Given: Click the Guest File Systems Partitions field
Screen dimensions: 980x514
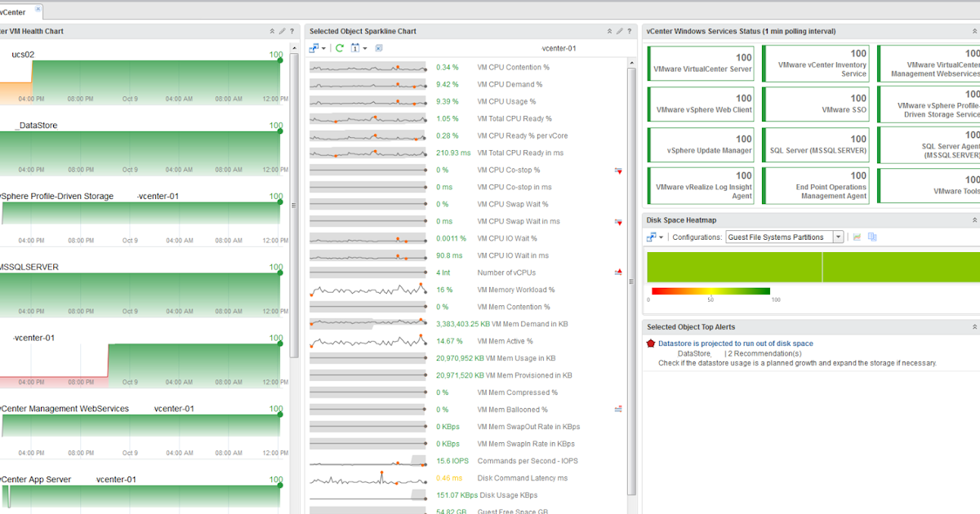Looking at the screenshot, I should pyautogui.click(x=779, y=237).
